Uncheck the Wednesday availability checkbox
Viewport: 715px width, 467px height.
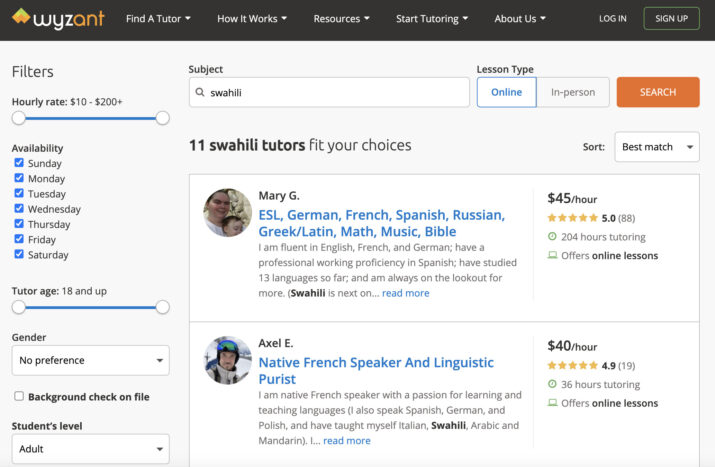click(x=19, y=208)
